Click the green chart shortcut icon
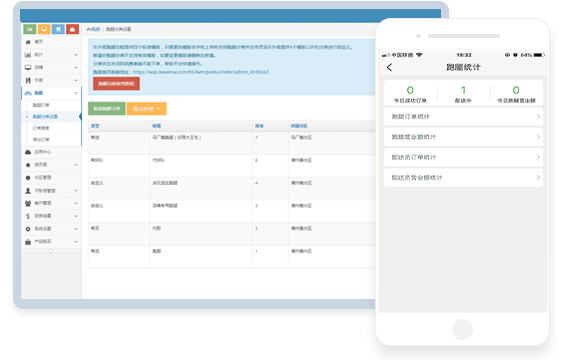This screenshot has height=360, width=568. coord(30,29)
